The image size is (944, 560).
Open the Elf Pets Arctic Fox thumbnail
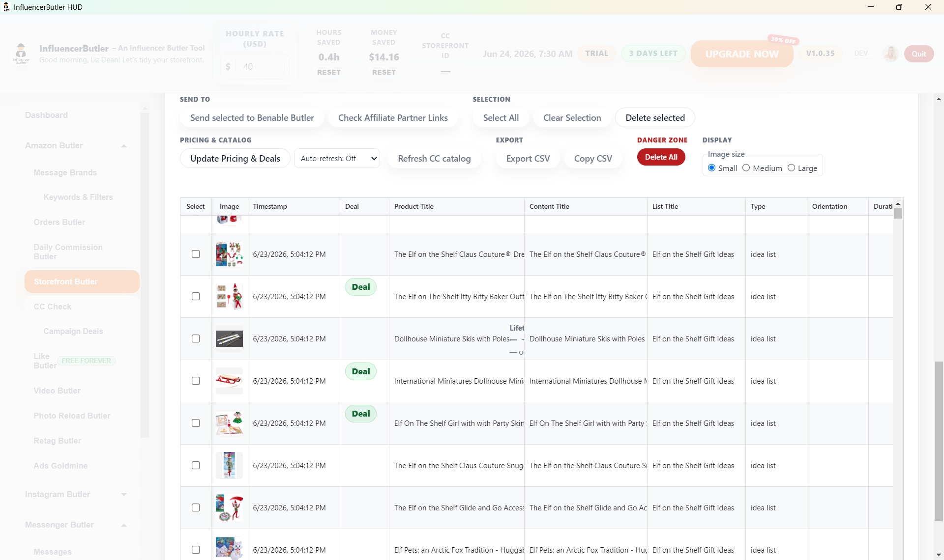229,549
